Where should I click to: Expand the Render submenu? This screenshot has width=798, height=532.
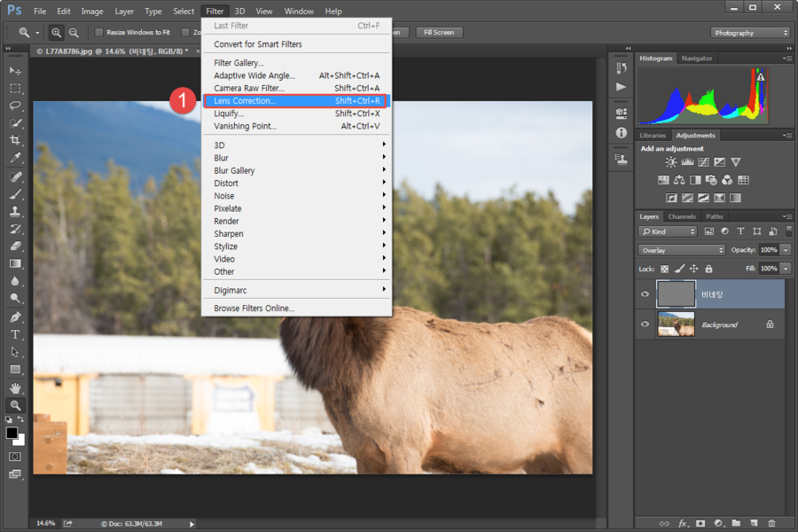[x=297, y=221]
